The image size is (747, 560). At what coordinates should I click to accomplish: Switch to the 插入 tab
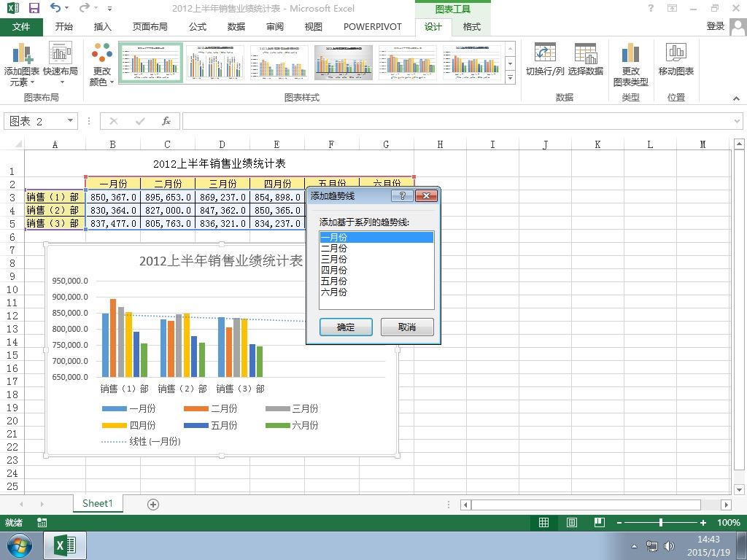pyautogui.click(x=102, y=27)
